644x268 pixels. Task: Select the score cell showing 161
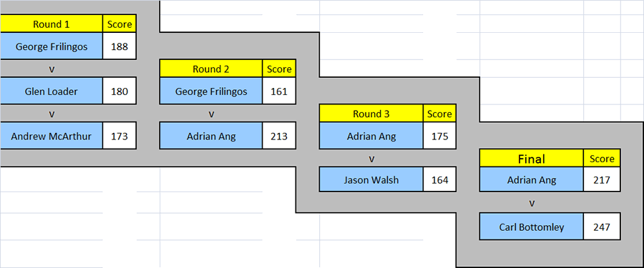[279, 91]
